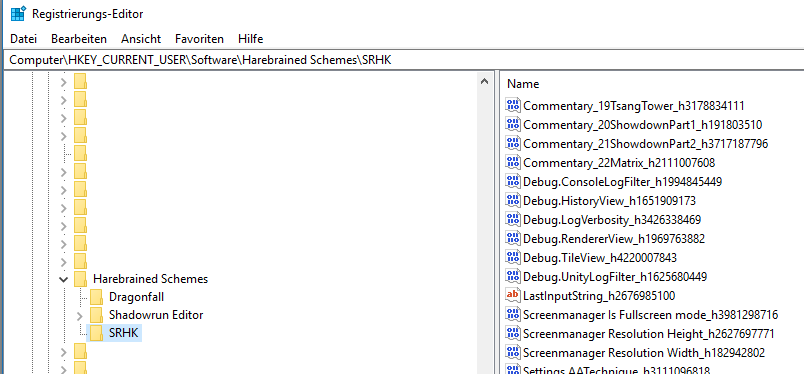Screen dimensions: 804x374
Task: Click Debug.RendererView_h1969763882 entry
Action: [614, 239]
